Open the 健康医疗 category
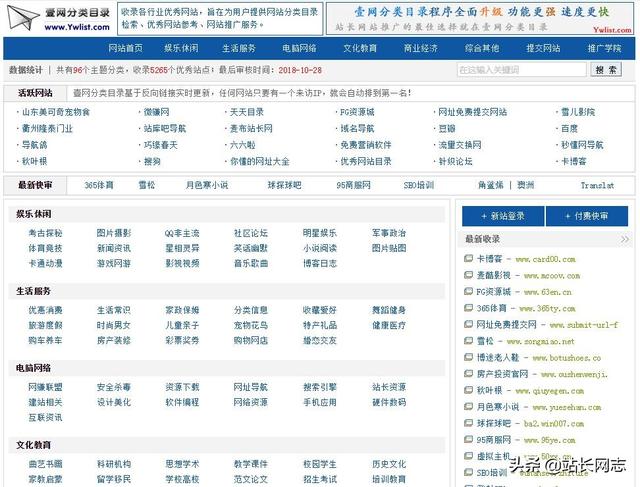The width and height of the screenshot is (640, 487). pyautogui.click(x=389, y=325)
